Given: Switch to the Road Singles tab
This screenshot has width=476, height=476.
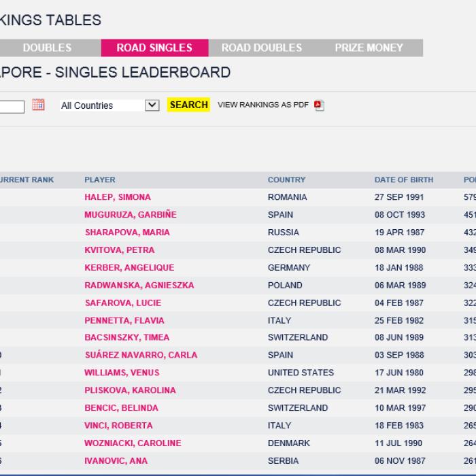Looking at the screenshot, I should (x=154, y=48).
